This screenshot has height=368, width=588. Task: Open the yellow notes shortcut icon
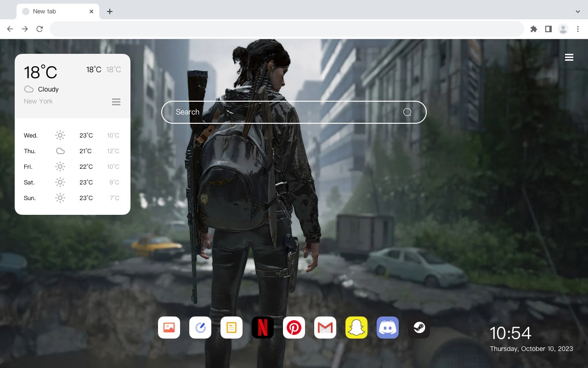click(x=232, y=328)
